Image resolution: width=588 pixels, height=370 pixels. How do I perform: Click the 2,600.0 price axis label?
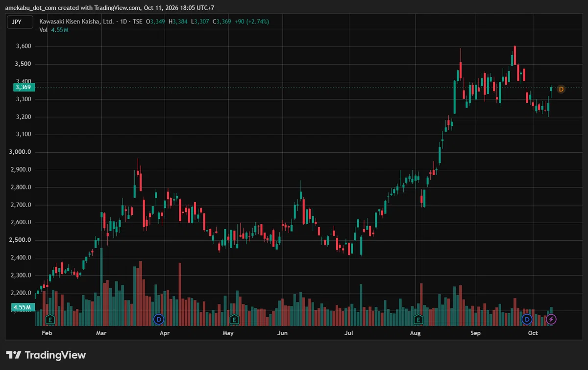coord(21,223)
